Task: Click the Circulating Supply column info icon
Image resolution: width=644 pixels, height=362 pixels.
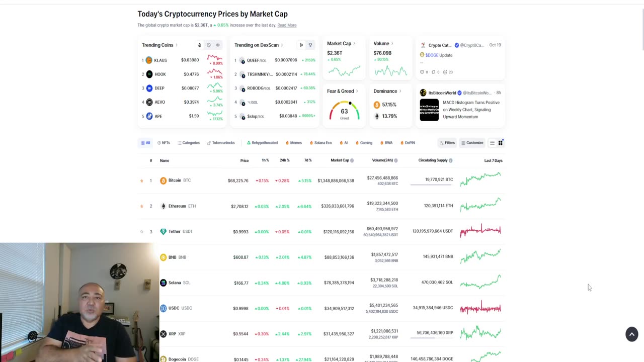Action: 450,160
